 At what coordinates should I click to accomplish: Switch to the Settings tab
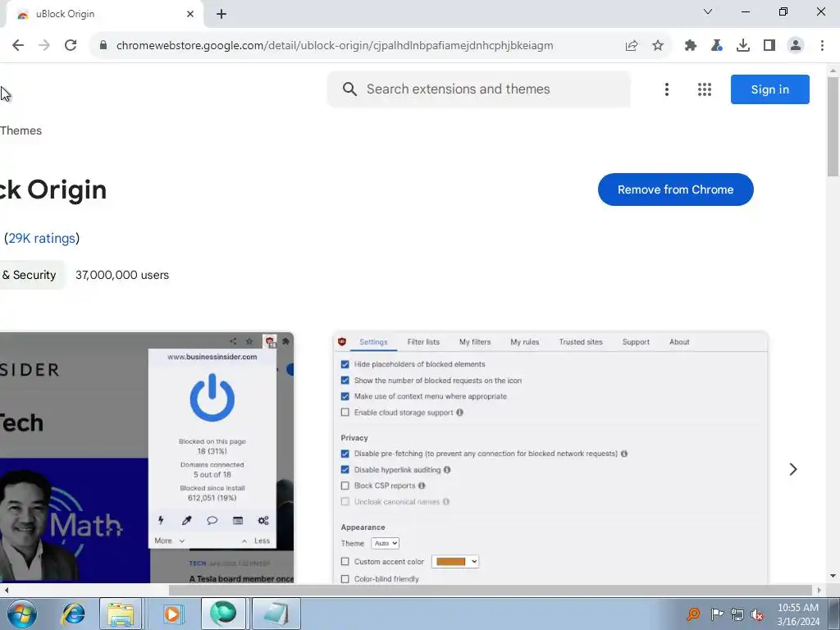tap(373, 342)
